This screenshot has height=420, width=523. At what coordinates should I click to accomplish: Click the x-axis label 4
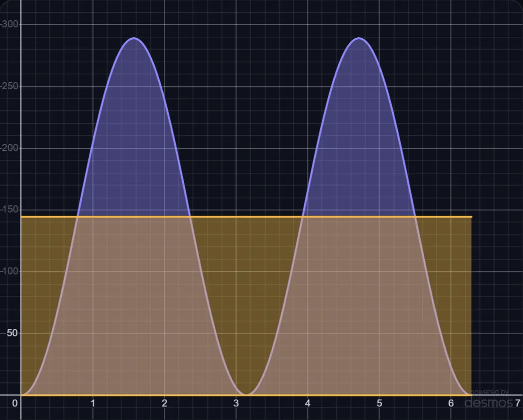click(308, 403)
